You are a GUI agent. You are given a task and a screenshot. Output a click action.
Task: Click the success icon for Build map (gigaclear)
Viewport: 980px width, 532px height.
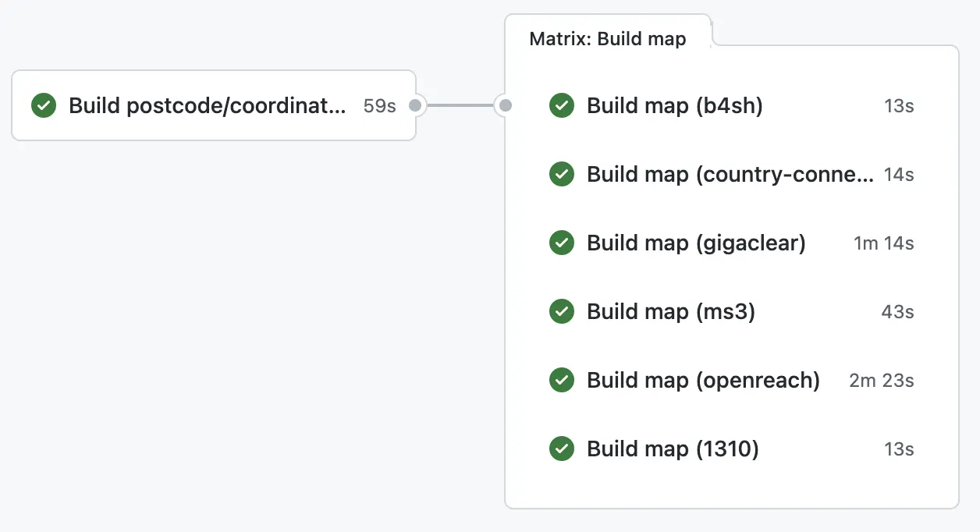(562, 243)
